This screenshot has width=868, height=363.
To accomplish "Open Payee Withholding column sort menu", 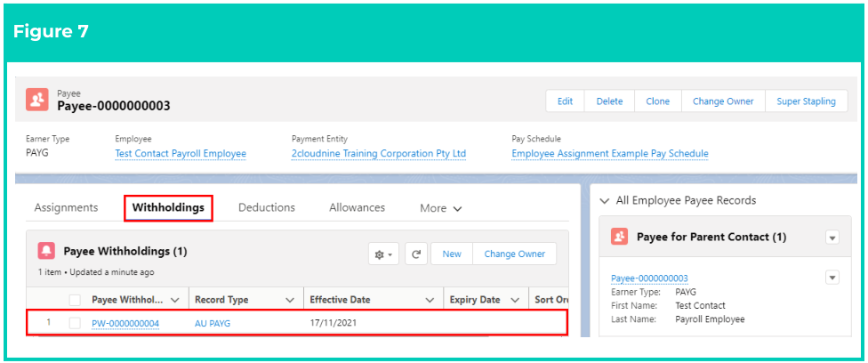I will point(175,300).
